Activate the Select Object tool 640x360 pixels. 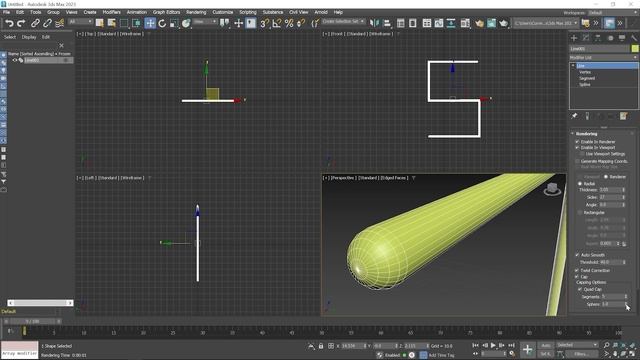tap(99, 23)
